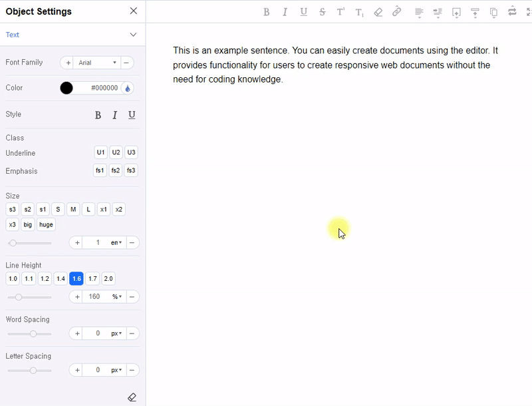The height and width of the screenshot is (406, 532).
Task: Open the Word Spacing px unit dropdown
Action: tap(116, 333)
